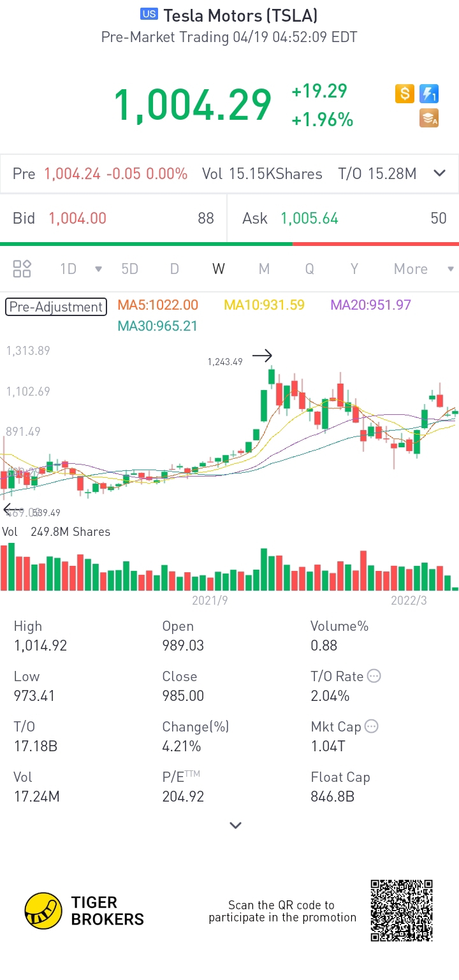This screenshot has width=459, height=980.
Task: Tap the 1,102.69 price axis label
Action: (x=28, y=391)
